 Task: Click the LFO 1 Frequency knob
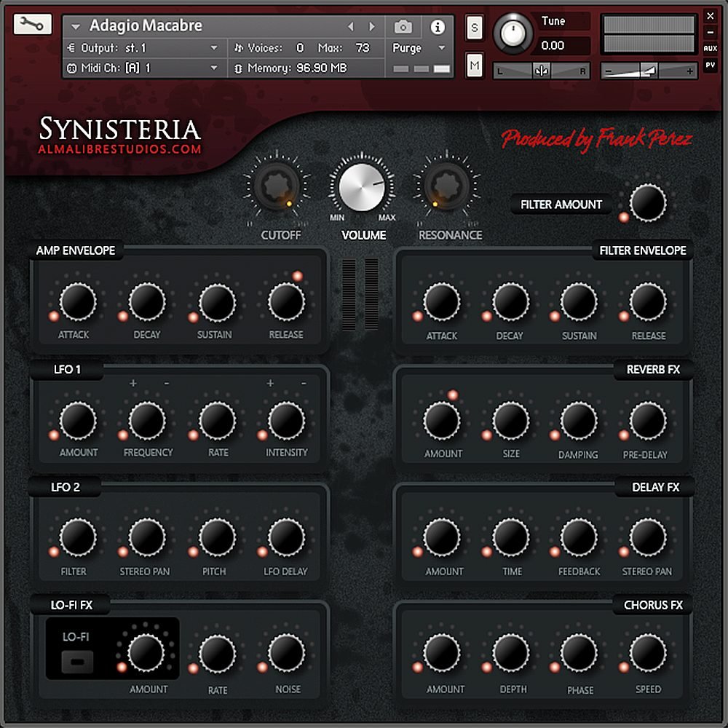click(x=147, y=421)
